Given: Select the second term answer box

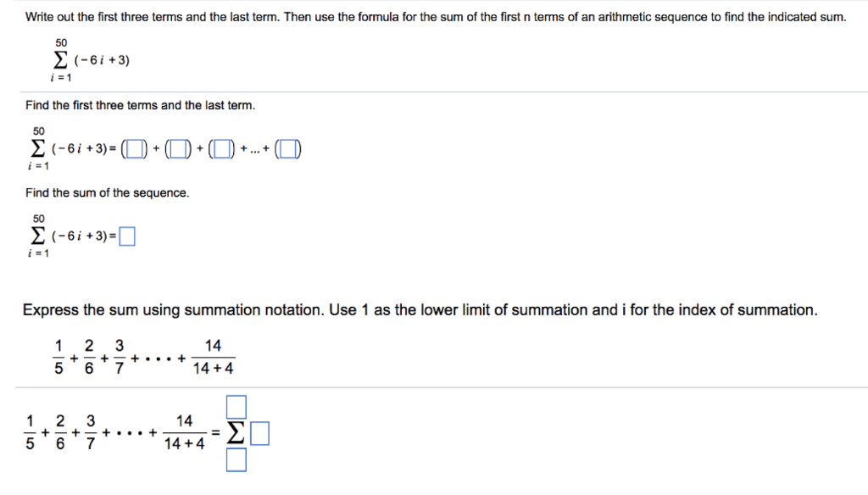Looking at the screenshot, I should [178, 149].
